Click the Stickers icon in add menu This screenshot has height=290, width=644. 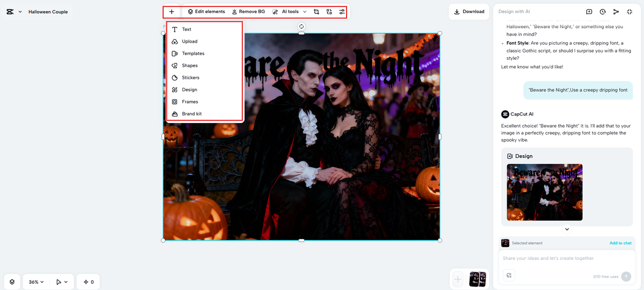(x=175, y=77)
